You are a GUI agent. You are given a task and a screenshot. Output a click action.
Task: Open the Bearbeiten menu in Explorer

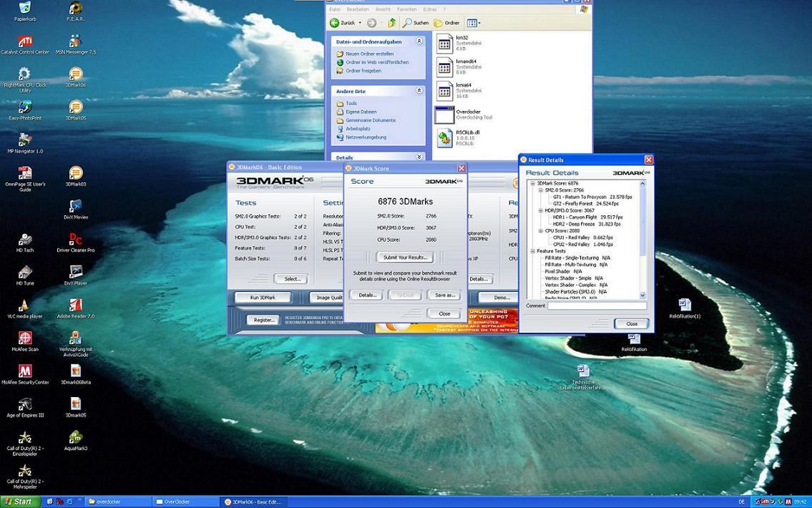click(x=358, y=9)
